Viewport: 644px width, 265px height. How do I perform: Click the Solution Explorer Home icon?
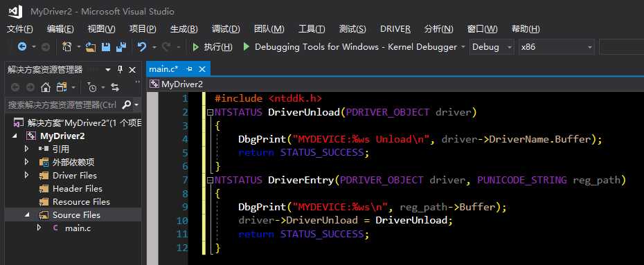tap(46, 87)
